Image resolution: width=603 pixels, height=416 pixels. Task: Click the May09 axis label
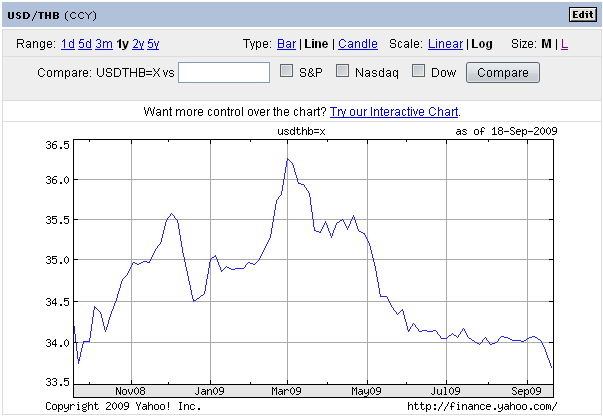tap(366, 391)
